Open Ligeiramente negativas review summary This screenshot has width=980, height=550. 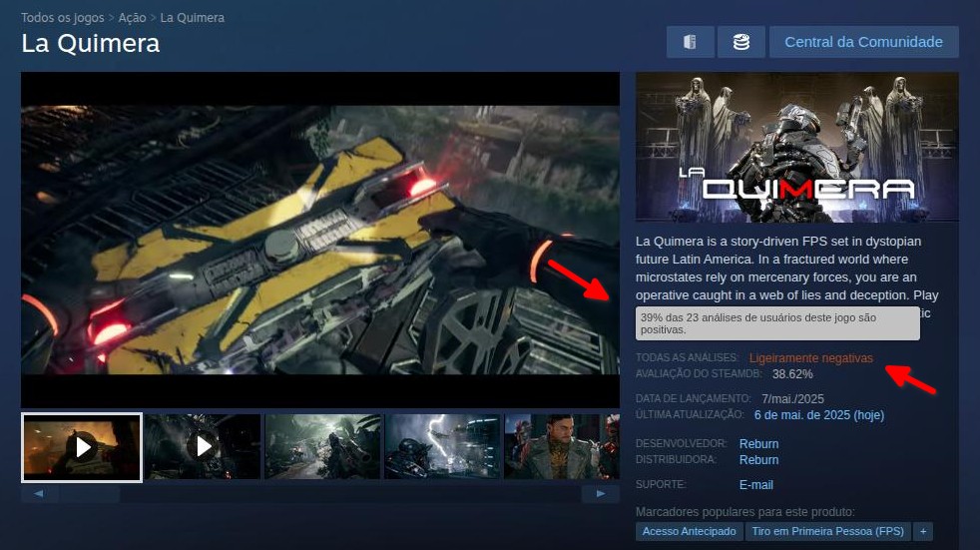click(x=811, y=358)
